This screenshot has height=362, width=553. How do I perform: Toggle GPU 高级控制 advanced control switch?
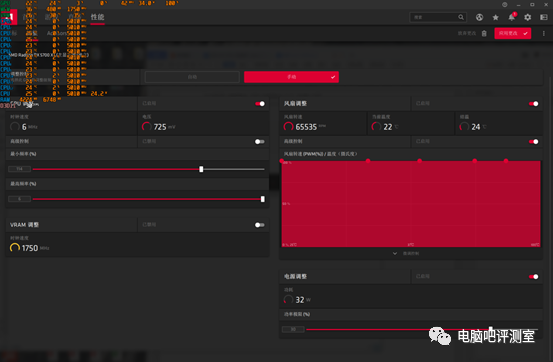[x=260, y=141]
